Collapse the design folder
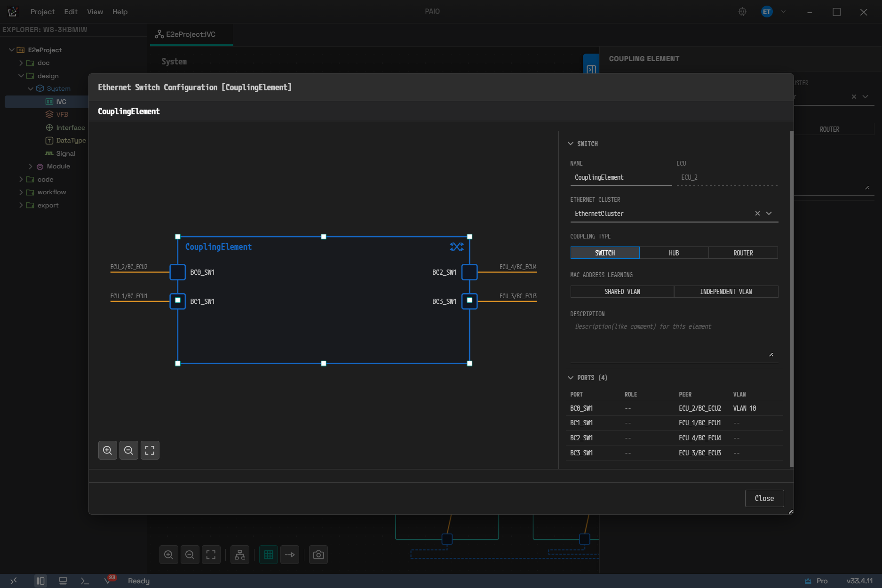This screenshot has height=588, width=882. 21,76
